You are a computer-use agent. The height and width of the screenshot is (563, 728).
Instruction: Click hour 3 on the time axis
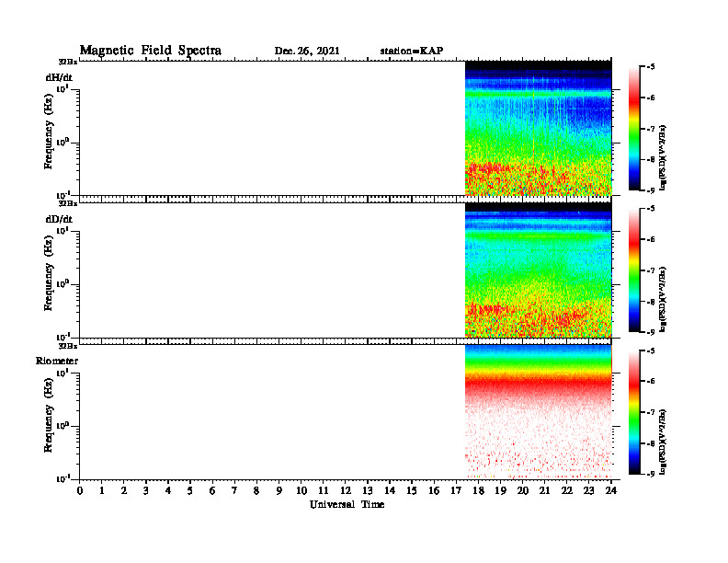click(146, 491)
